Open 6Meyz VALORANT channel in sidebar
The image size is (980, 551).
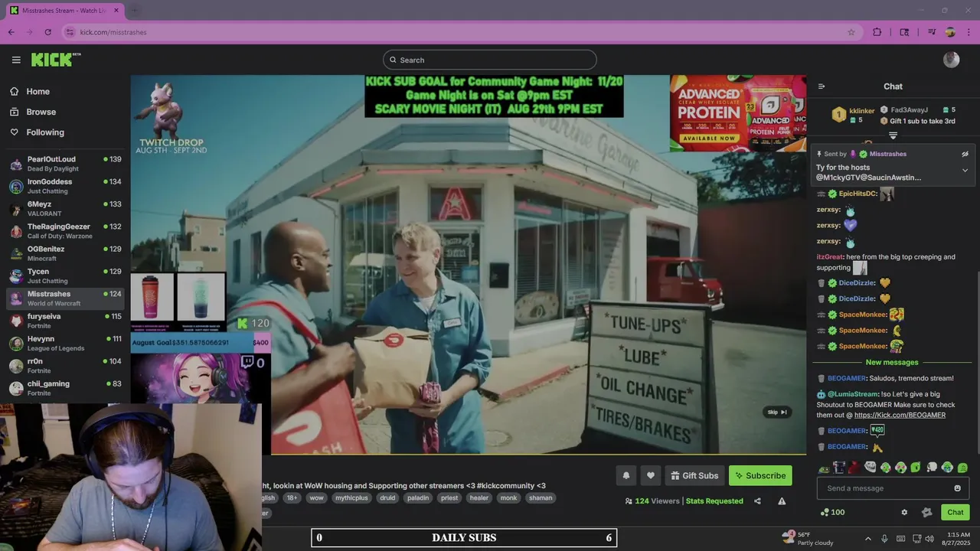pos(65,208)
